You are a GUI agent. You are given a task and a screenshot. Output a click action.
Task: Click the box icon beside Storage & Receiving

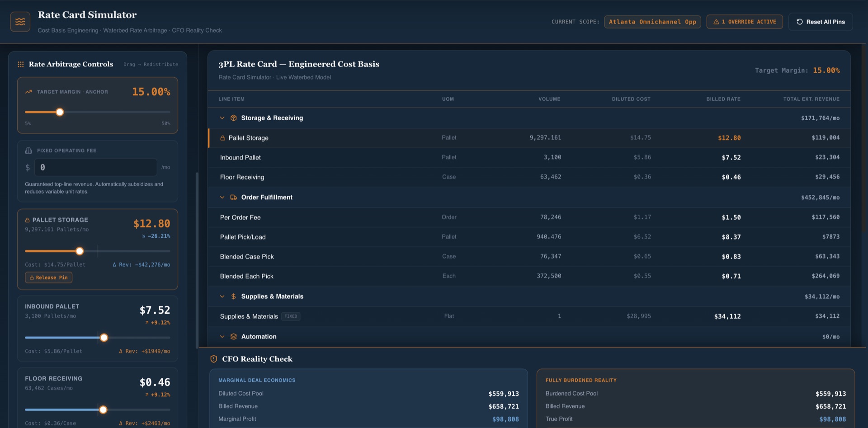[234, 118]
